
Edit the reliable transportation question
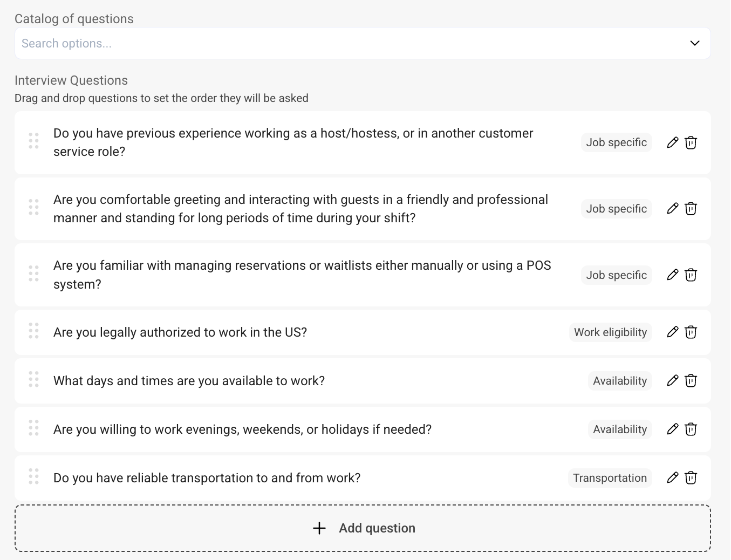click(672, 478)
